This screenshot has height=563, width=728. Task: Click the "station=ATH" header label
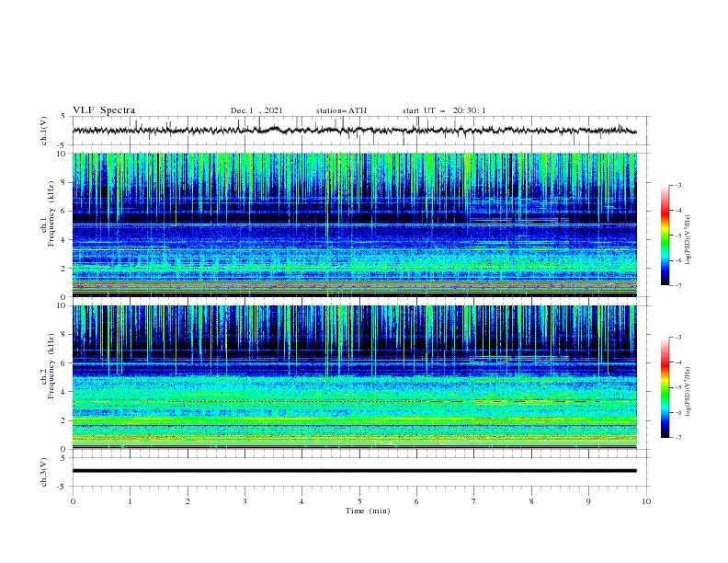click(x=341, y=110)
